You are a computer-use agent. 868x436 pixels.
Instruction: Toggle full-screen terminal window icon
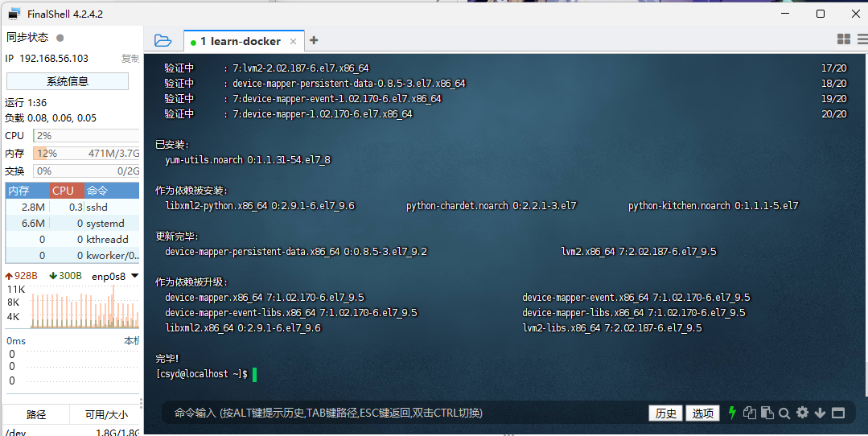click(838, 413)
